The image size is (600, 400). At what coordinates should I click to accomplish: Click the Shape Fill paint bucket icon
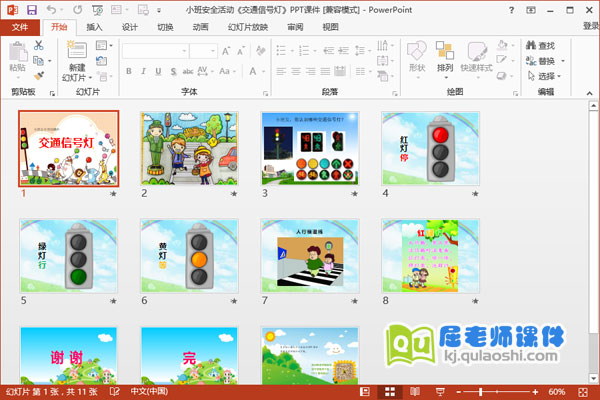point(502,45)
